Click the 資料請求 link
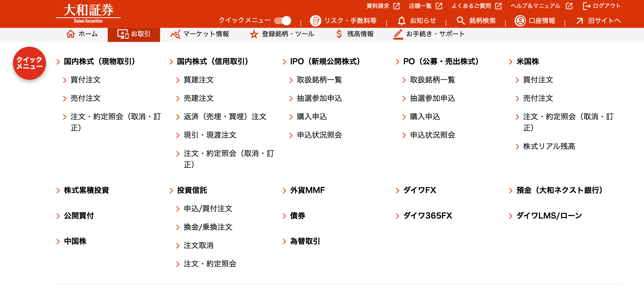Screen dimensions: 644x293 [378, 6]
